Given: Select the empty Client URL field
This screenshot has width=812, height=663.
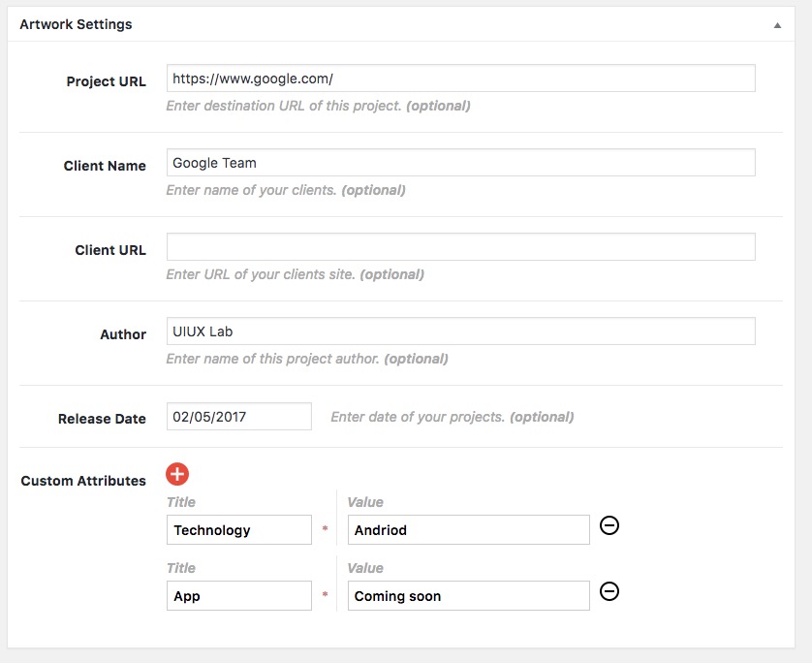Looking at the screenshot, I should (460, 247).
